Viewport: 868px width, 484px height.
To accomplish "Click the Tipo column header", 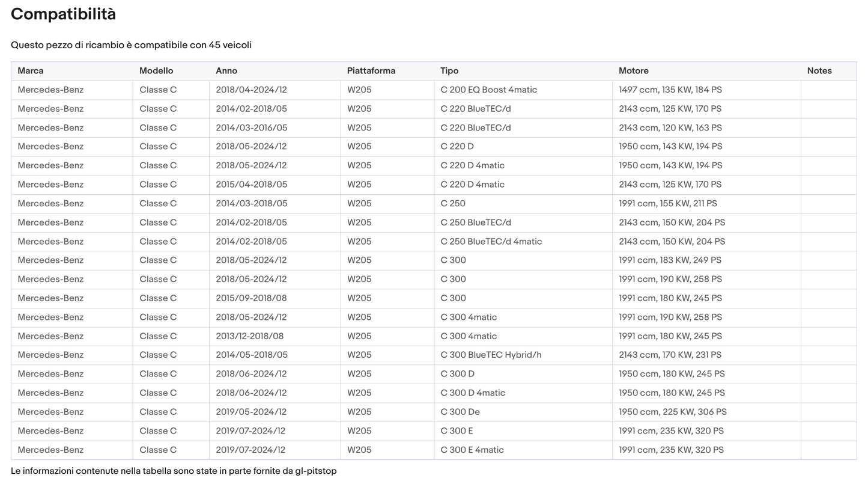I will click(x=449, y=71).
